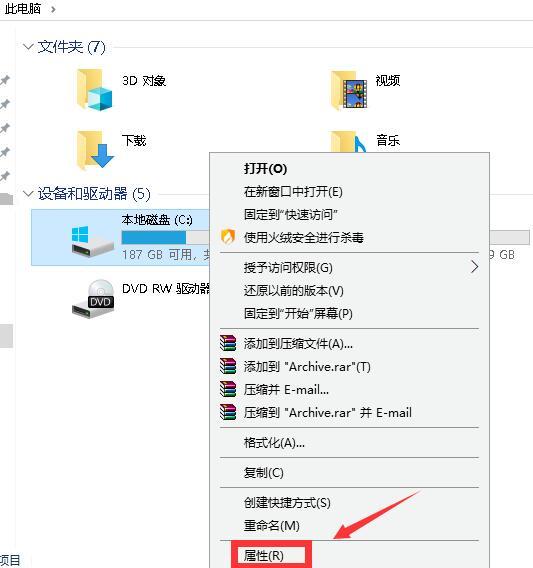Viewport: 533px width, 568px height.
Task: Click WinRAR icon beside 压缩到 "Archive.rar" 并 E-mail
Action: click(x=228, y=412)
